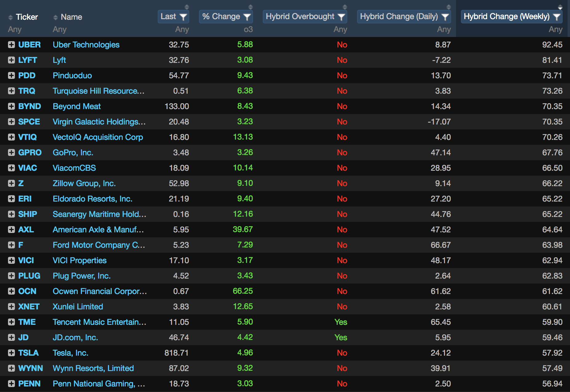Open the Penn National Gaming name link
This screenshot has height=392, width=570.
click(99, 384)
